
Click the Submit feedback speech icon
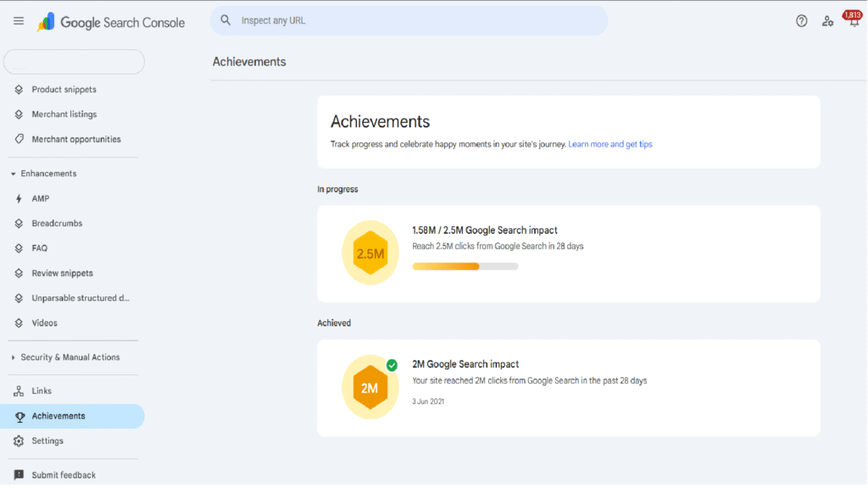pyautogui.click(x=19, y=475)
